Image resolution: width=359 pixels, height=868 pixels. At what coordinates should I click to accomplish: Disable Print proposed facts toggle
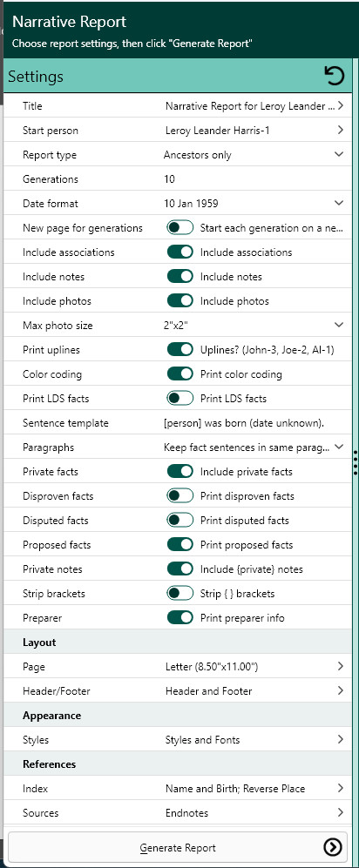180,544
